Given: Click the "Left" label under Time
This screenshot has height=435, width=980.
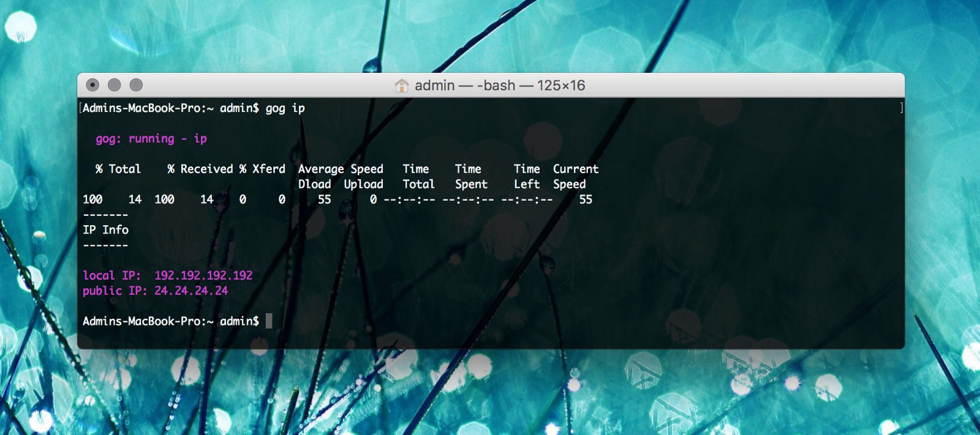Looking at the screenshot, I should click(527, 184).
